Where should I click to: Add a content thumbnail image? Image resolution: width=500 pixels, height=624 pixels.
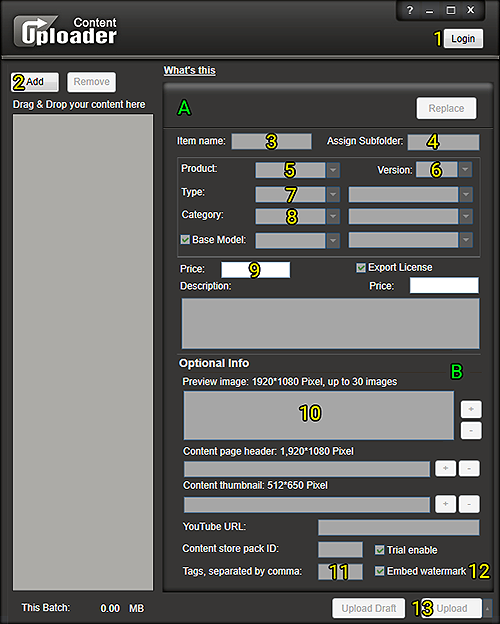[445, 504]
